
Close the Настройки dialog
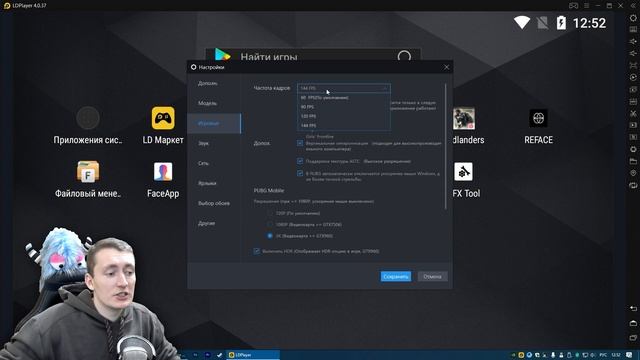[446, 67]
